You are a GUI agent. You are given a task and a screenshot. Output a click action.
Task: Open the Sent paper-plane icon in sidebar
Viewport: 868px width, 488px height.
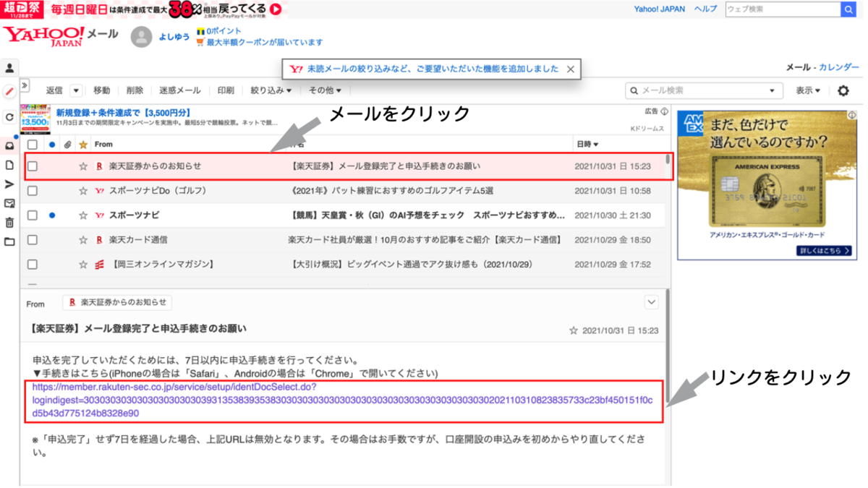9,184
